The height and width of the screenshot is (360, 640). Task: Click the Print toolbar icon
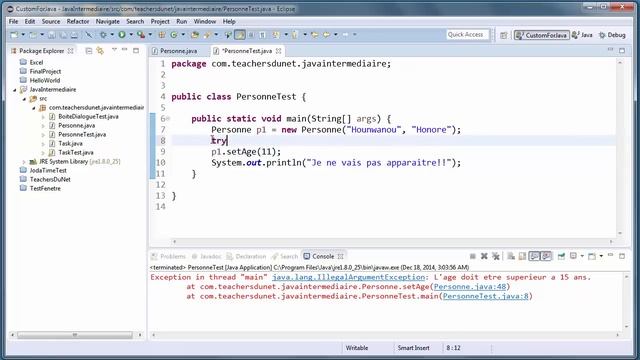tap(74, 35)
